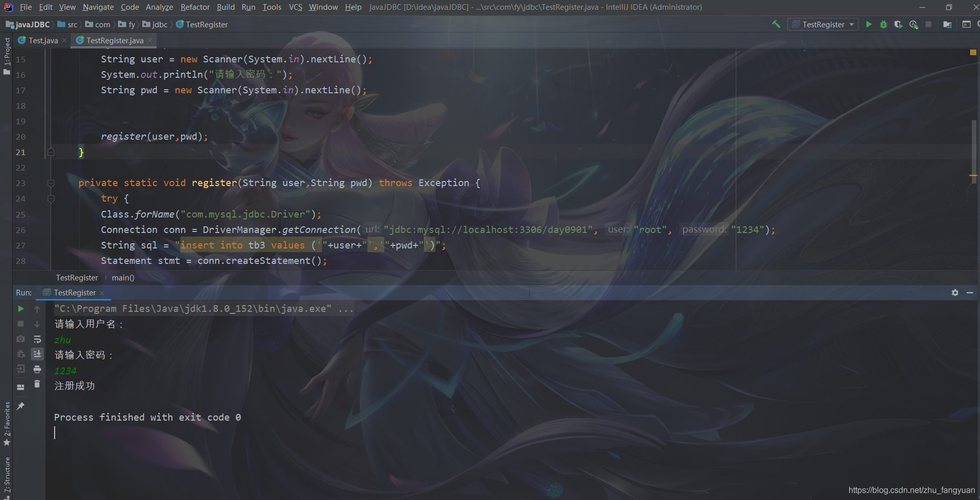Image resolution: width=980 pixels, height=500 pixels.
Task: Click the Dump Threads camera icon
Action: (x=21, y=339)
